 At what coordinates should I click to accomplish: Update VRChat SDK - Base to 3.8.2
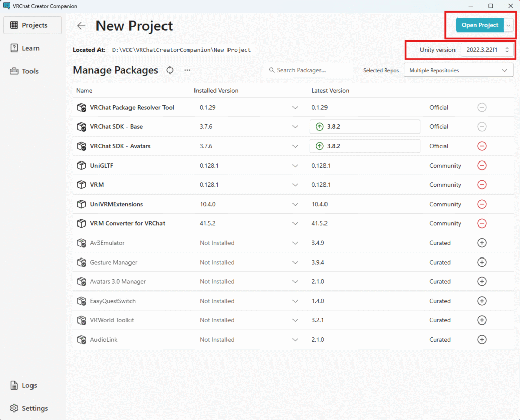point(365,127)
